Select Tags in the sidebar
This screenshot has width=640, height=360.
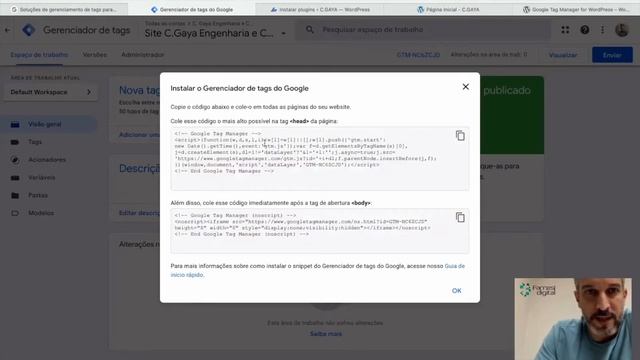pyautogui.click(x=35, y=142)
